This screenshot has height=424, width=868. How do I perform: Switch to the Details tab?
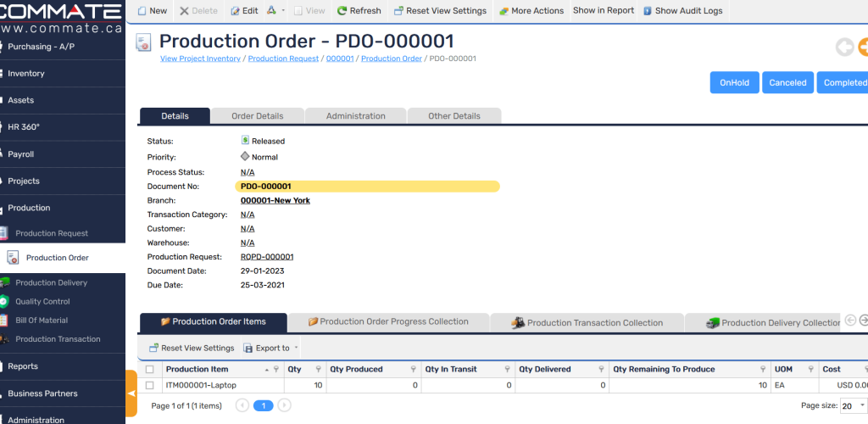pos(175,115)
